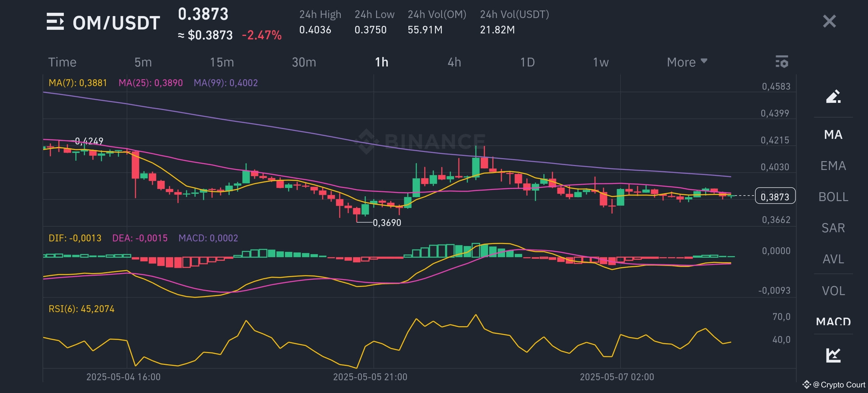Viewport: 868px width, 393px height.
Task: Toggle the AVL indicator
Action: point(833,259)
